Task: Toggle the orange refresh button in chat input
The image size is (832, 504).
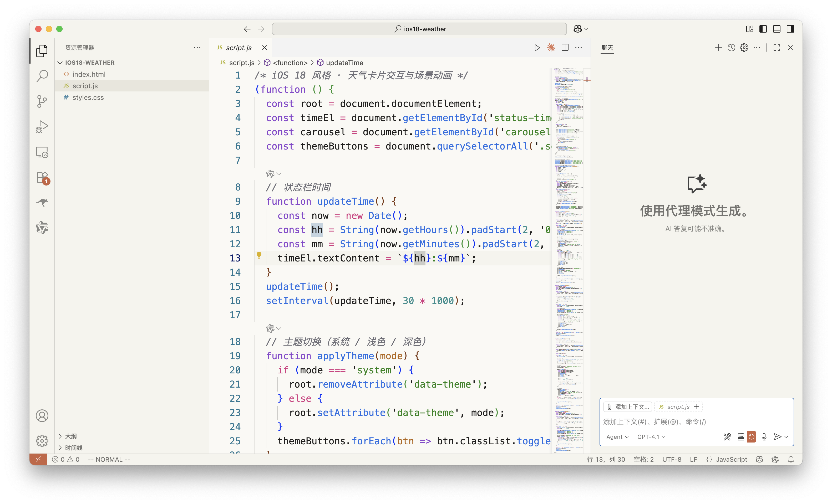Action: [x=751, y=437]
